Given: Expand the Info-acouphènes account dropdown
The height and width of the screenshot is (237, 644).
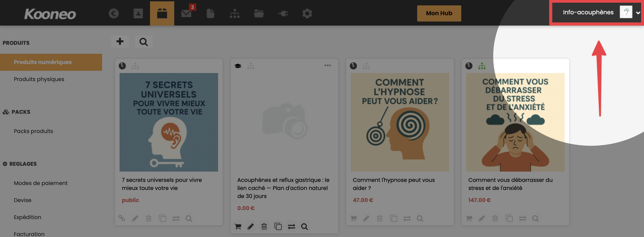Looking at the screenshot, I should point(638,13).
